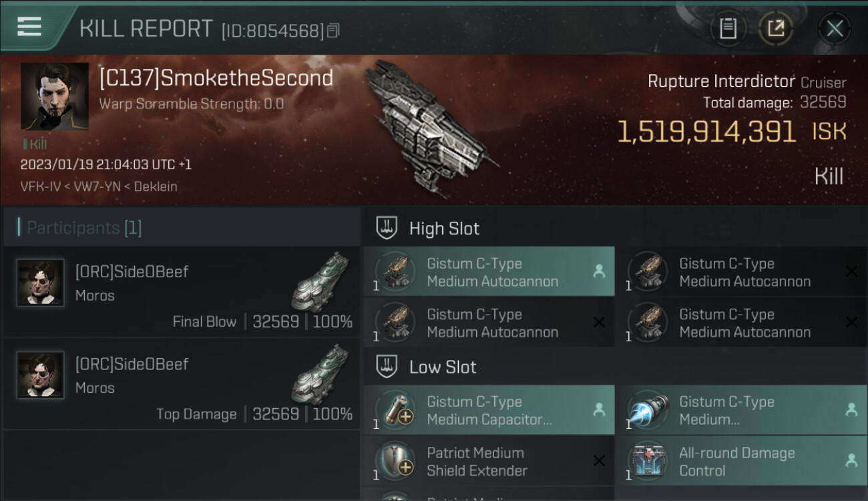
Task: Select the Top Damage Moros ship icon
Action: (321, 373)
